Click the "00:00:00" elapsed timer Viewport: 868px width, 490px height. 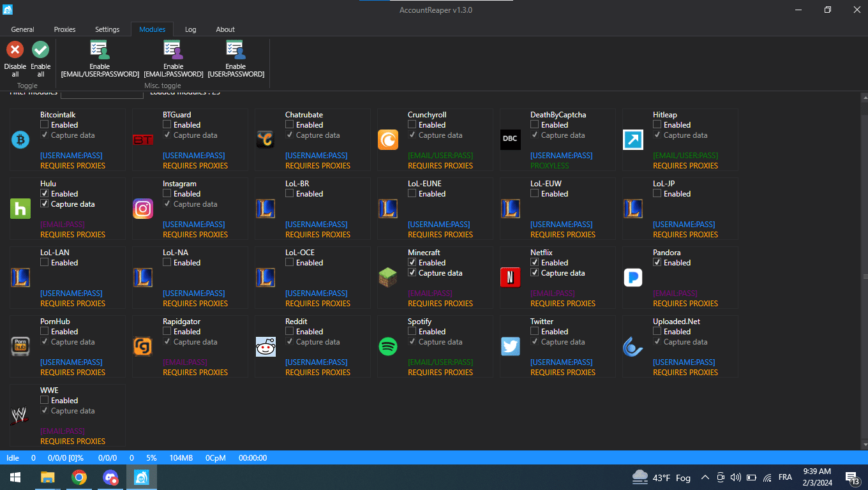click(x=253, y=457)
